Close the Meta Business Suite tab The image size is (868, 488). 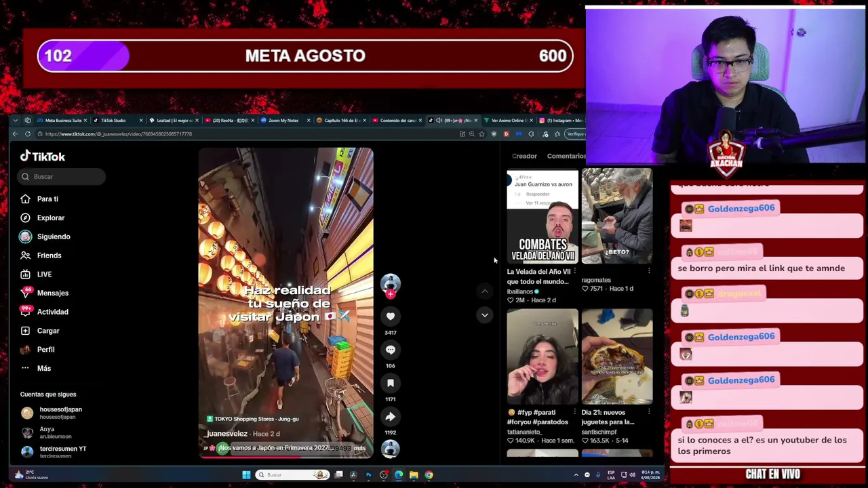(x=86, y=121)
